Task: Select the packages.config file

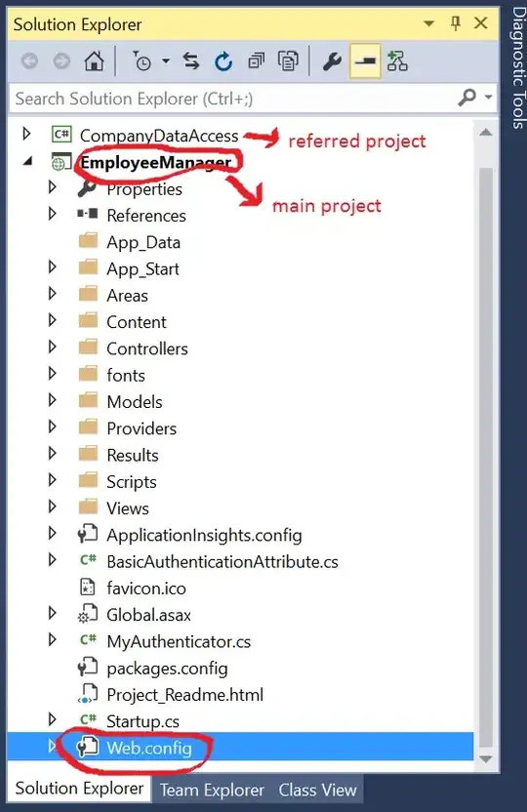Action: click(x=167, y=668)
